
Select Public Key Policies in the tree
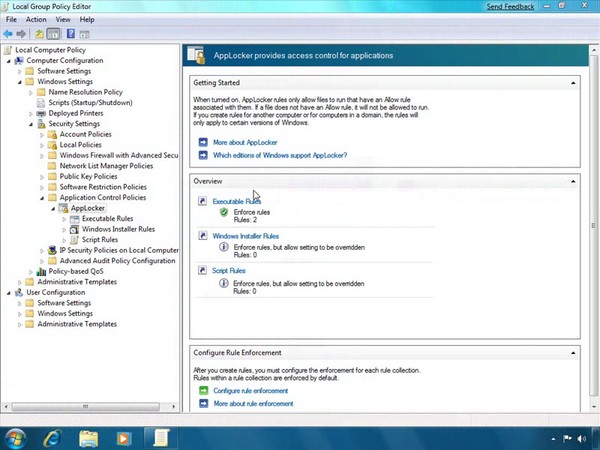(88, 176)
